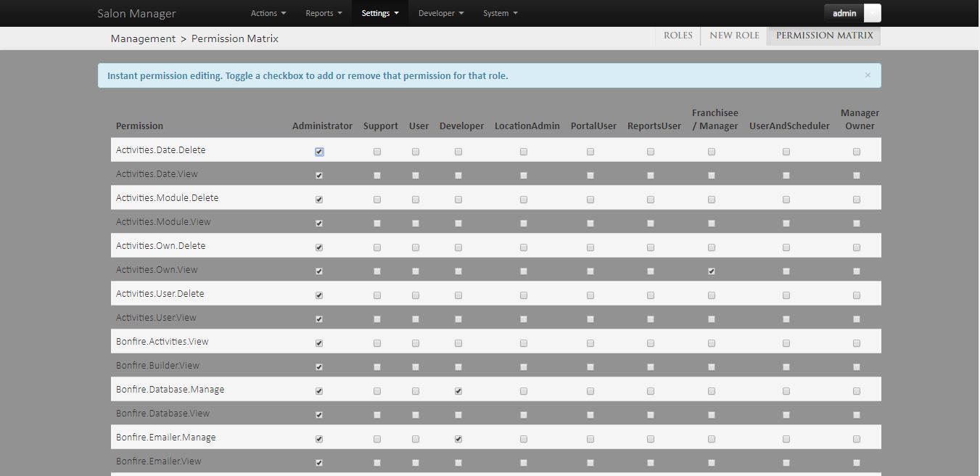Enable Support access for Activities.Date.View
The height and width of the screenshot is (476, 980).
pyautogui.click(x=376, y=175)
